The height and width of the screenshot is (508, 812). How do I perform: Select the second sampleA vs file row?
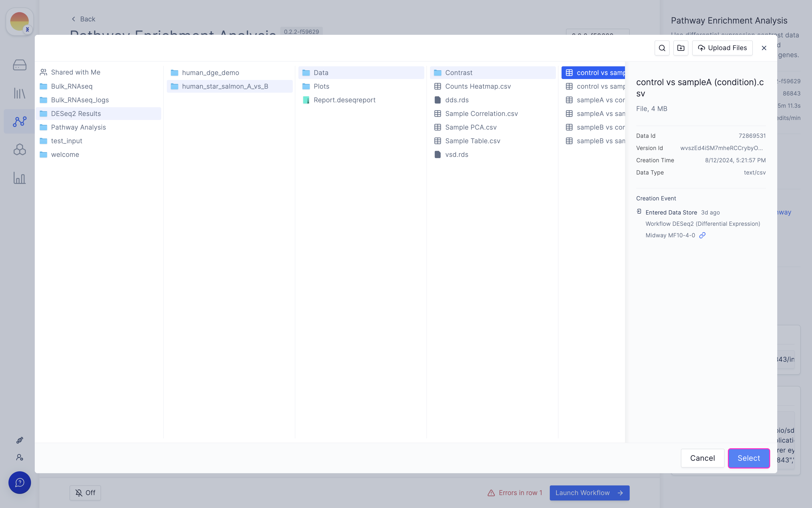tap(593, 114)
